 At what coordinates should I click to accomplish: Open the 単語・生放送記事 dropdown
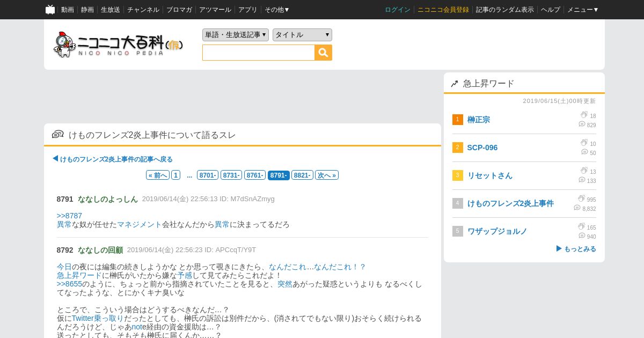(236, 35)
